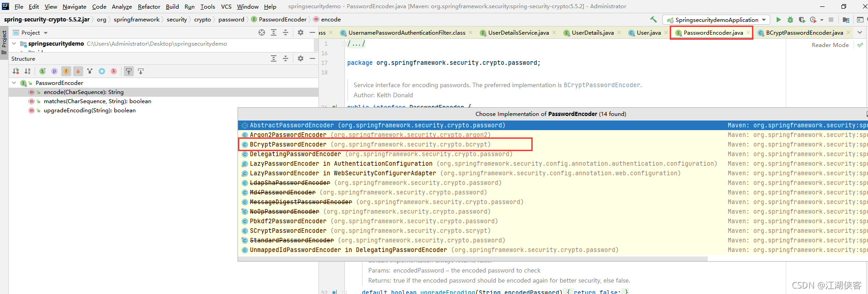
Task: Click 'password' breadcrumb in navigation bar
Action: click(231, 20)
